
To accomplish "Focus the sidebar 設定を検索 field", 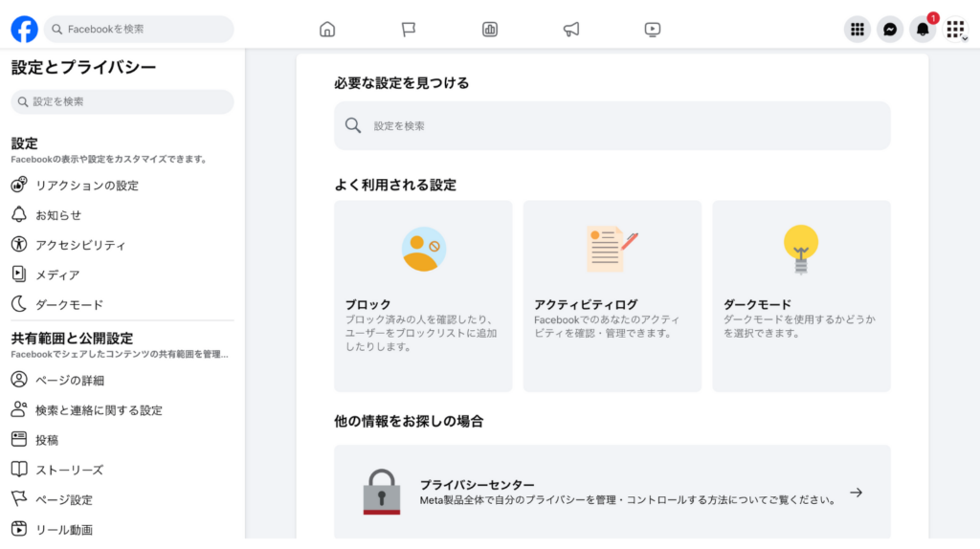I will tap(122, 101).
